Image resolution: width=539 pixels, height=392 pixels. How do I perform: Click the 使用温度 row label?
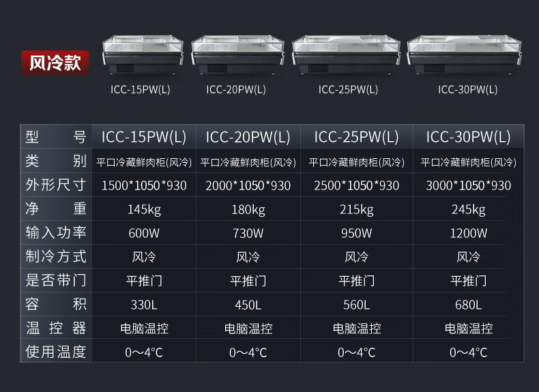click(56, 352)
